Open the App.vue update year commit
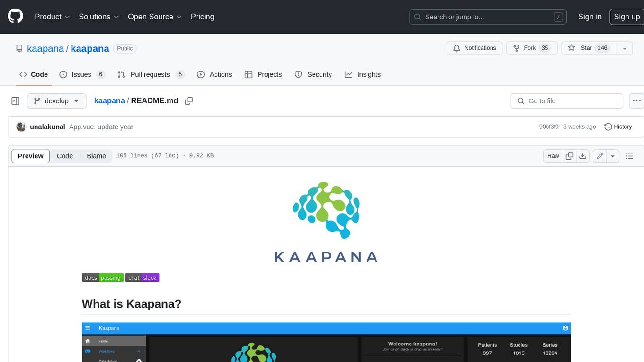The image size is (644, 362). (101, 127)
